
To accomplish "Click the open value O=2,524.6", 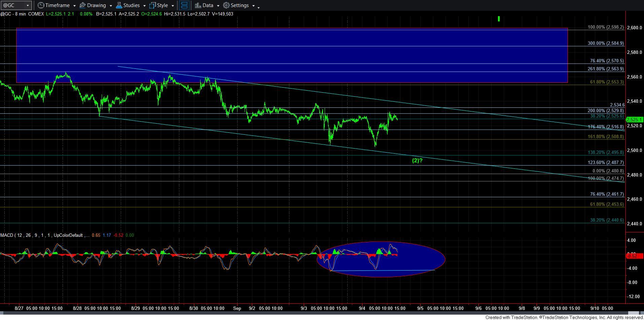I will click(x=151, y=14).
